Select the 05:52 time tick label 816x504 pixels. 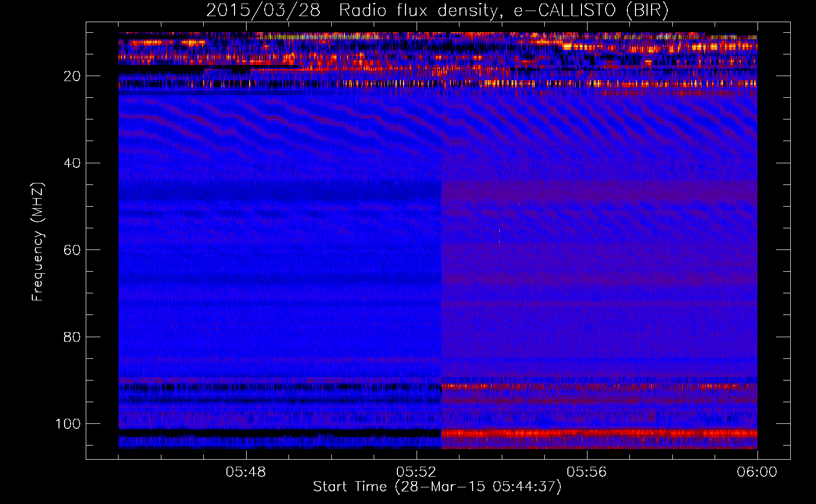pos(416,472)
